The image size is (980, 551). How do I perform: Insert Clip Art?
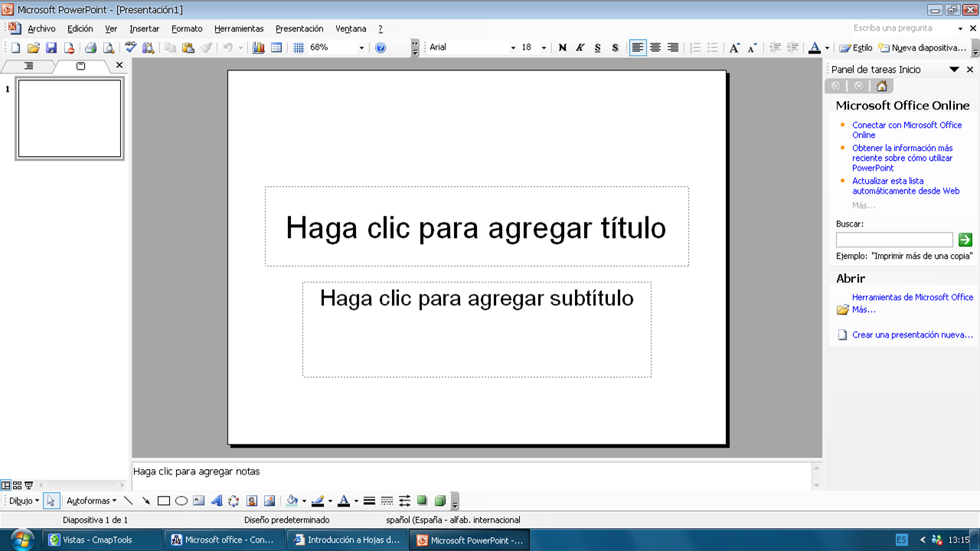point(251,501)
